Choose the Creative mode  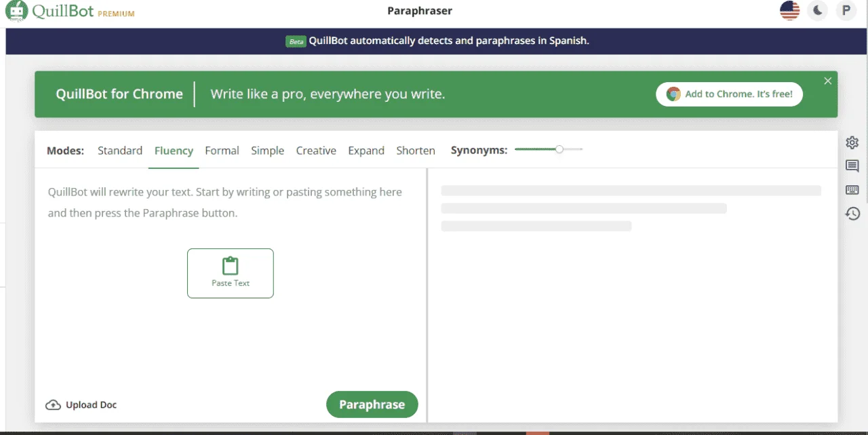coord(316,151)
